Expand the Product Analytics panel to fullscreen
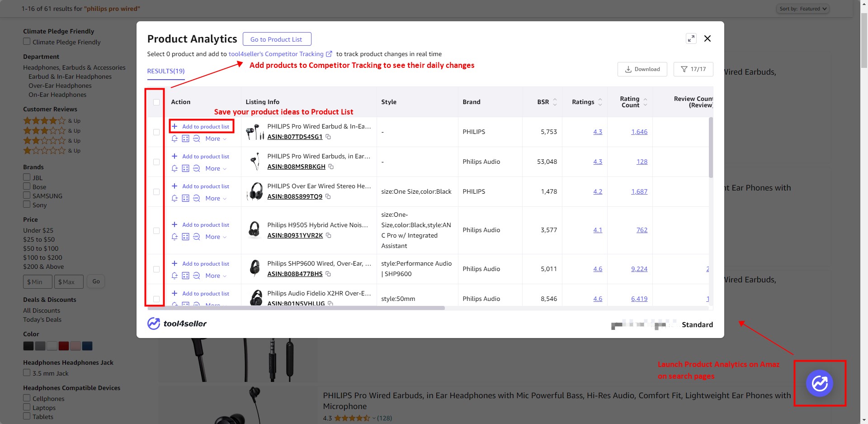868x424 pixels. [x=691, y=39]
